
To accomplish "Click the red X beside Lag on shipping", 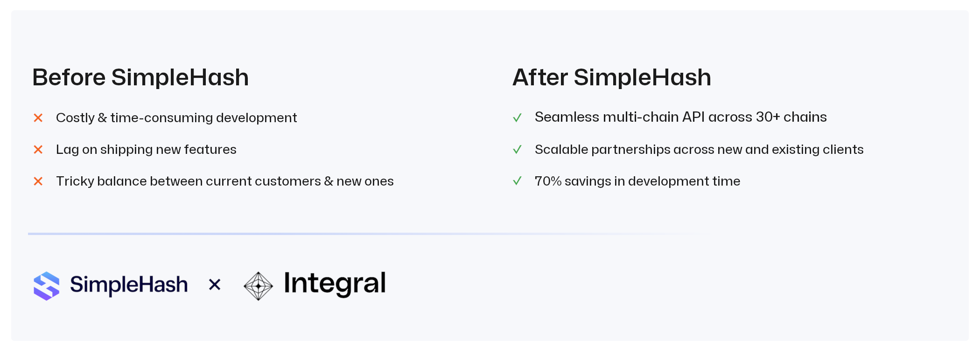I will 38,150.
